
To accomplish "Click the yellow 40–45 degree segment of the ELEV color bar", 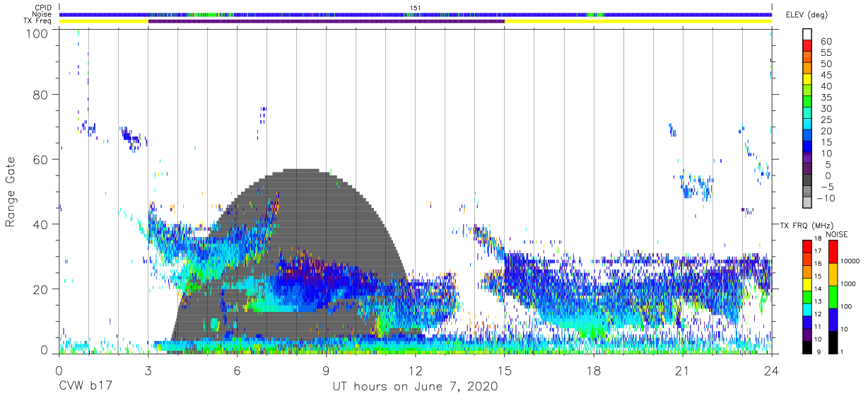I will tap(807, 80).
